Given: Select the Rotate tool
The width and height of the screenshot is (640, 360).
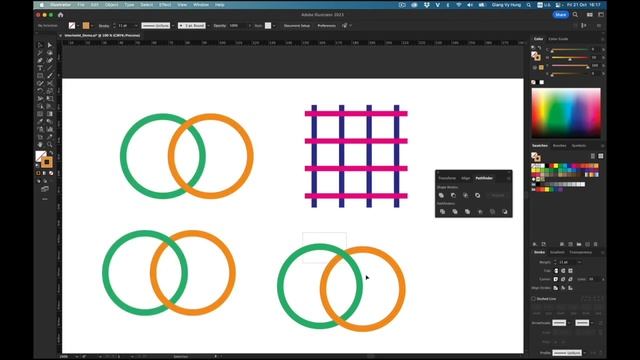Looking at the screenshot, I should (40, 91).
